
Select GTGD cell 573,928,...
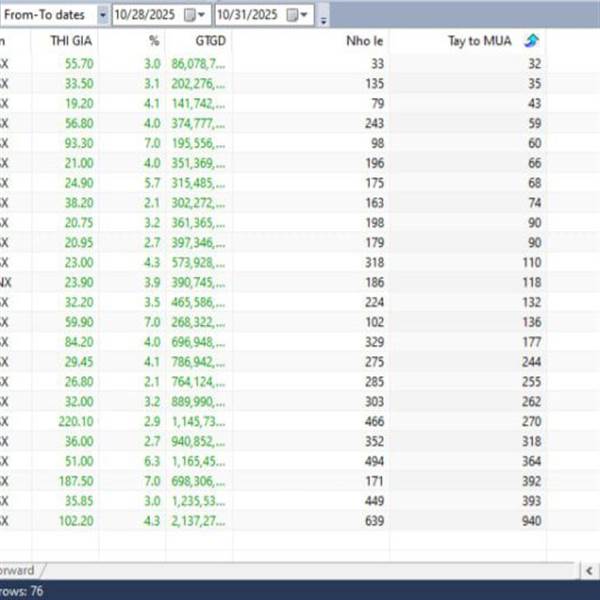tap(198, 263)
